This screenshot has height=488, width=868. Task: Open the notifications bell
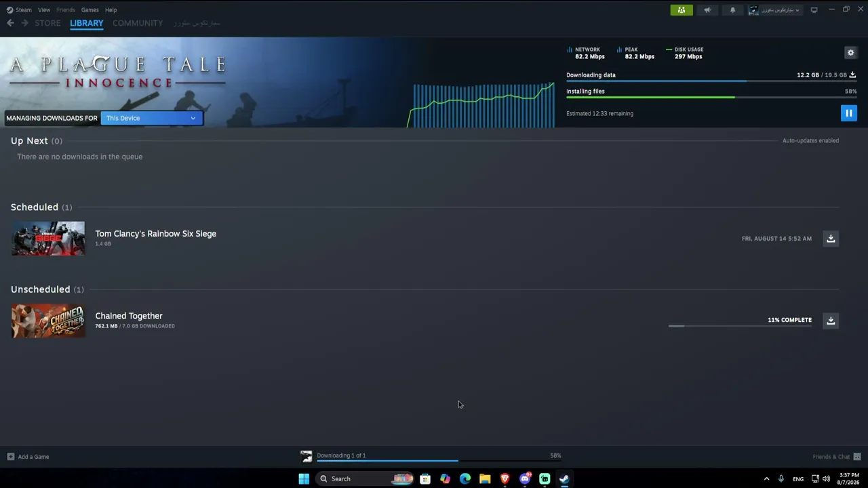(x=732, y=9)
